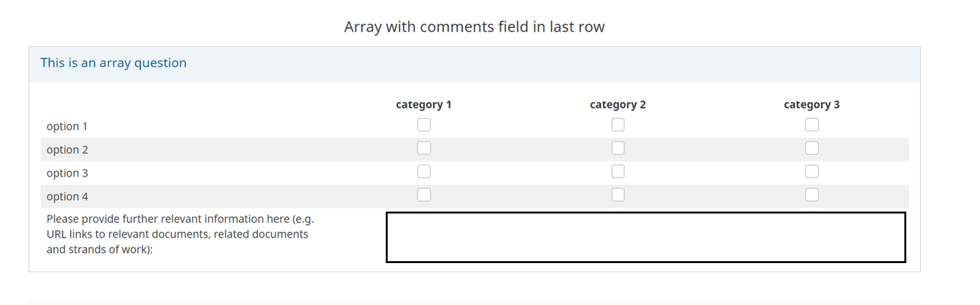Click the category 3 column header
The width and height of the screenshot is (980, 305).
812,105
